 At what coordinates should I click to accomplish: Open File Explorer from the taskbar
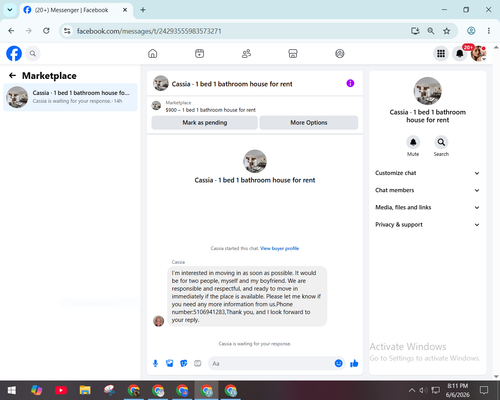point(85,390)
